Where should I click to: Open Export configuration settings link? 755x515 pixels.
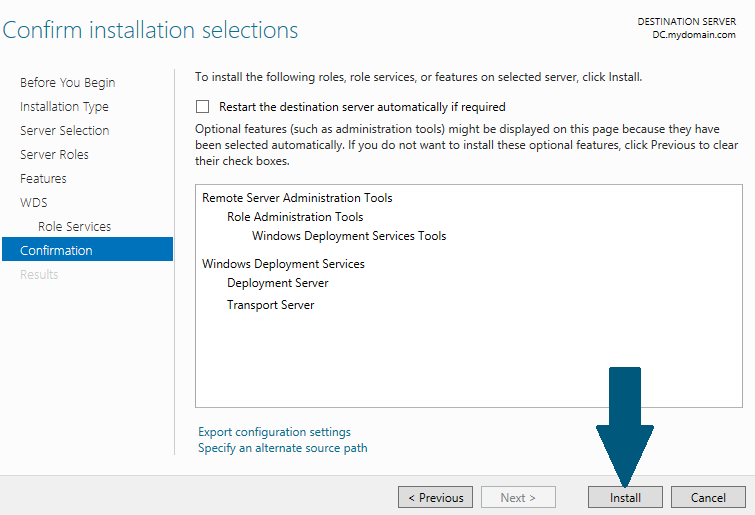pyautogui.click(x=274, y=432)
